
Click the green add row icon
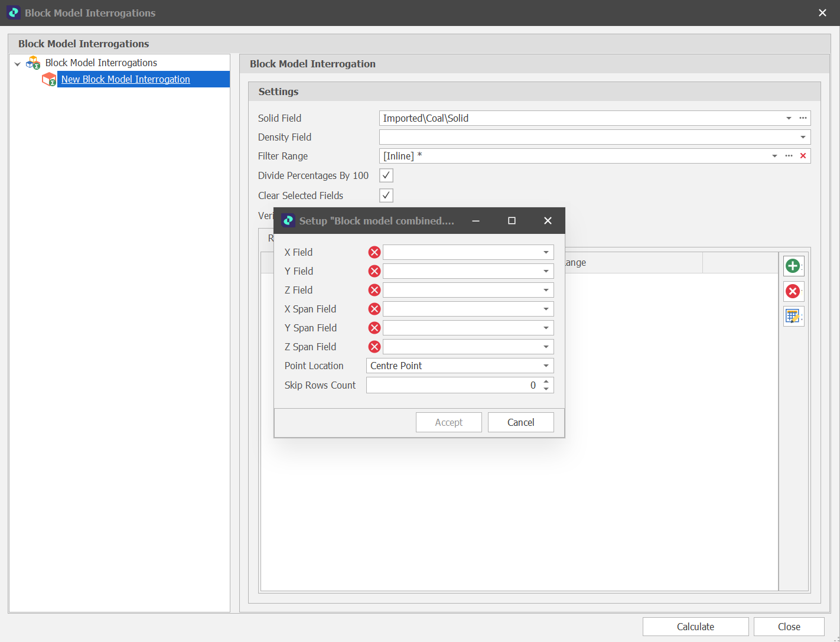point(793,266)
